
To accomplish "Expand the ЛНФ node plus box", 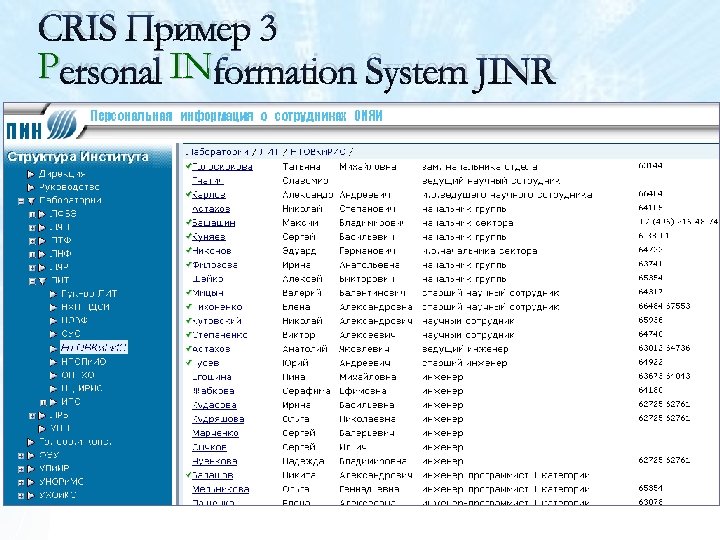I will 32,254.
